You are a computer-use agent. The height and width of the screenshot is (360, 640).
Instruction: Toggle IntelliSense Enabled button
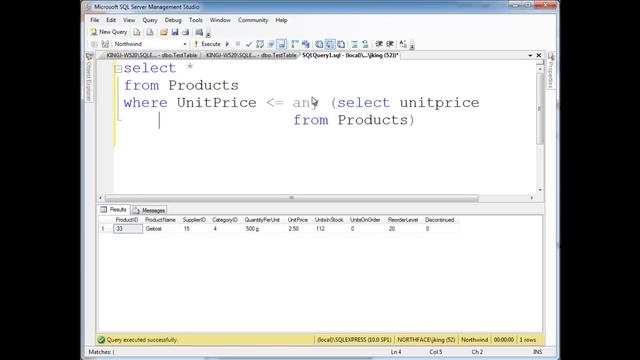(x=282, y=44)
